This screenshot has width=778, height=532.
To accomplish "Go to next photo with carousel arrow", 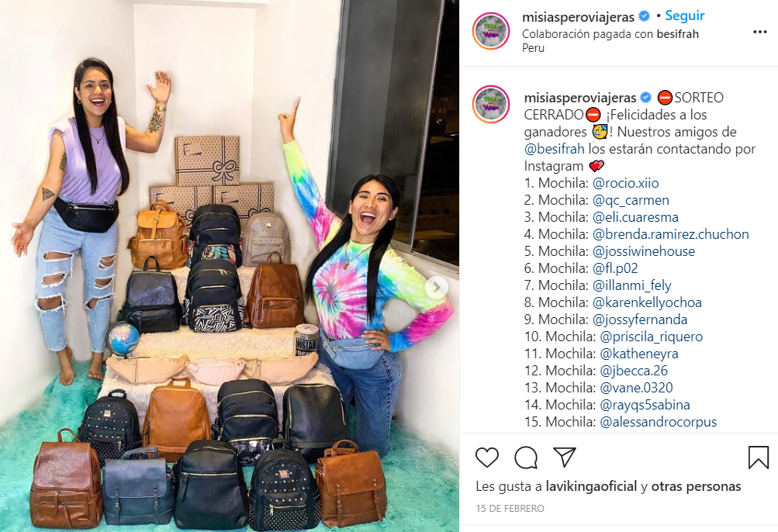I will click(437, 288).
